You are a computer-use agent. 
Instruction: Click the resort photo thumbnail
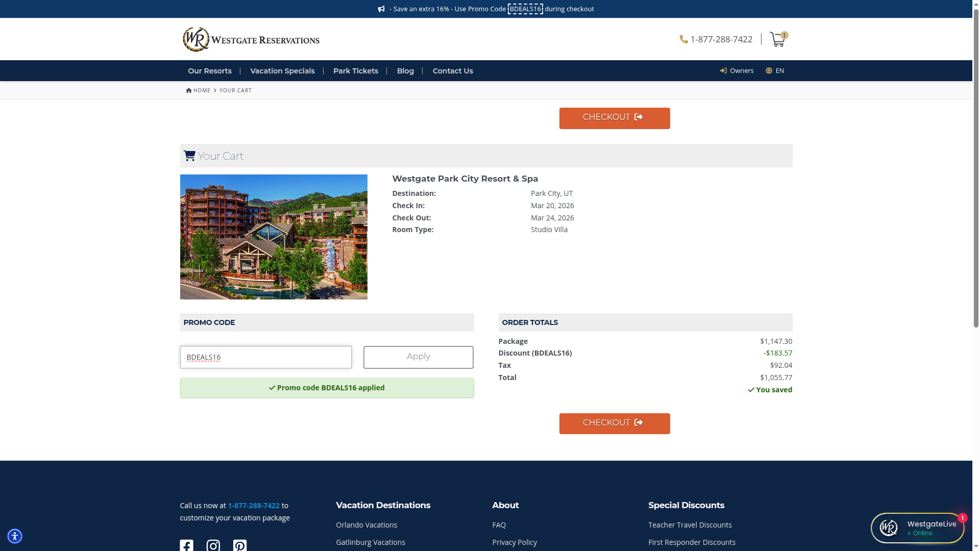click(x=274, y=237)
